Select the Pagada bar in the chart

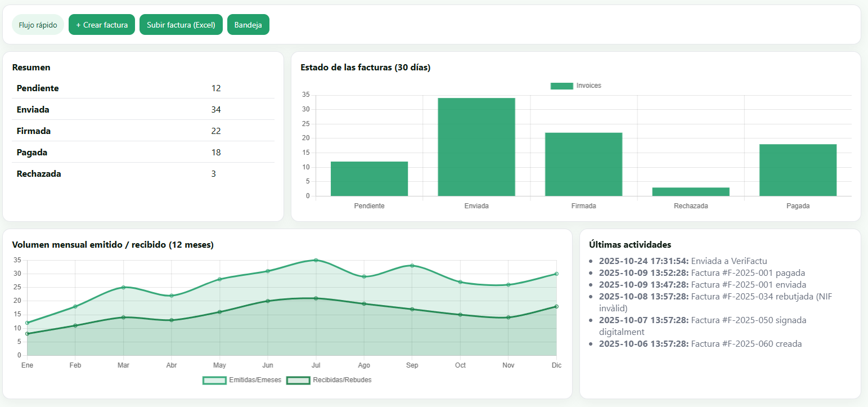click(798, 170)
